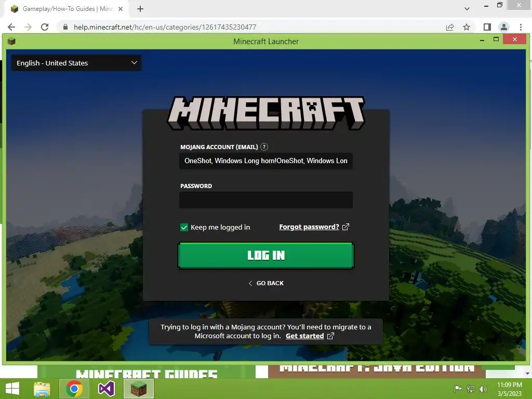The height and width of the screenshot is (399, 532).
Task: Open Visual Studio from the taskbar
Action: [x=107, y=389]
